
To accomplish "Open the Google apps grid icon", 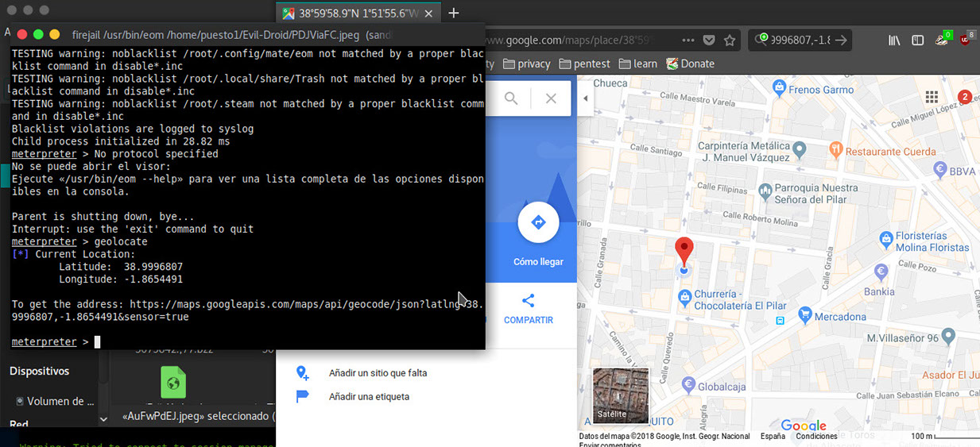I will pyautogui.click(x=932, y=97).
